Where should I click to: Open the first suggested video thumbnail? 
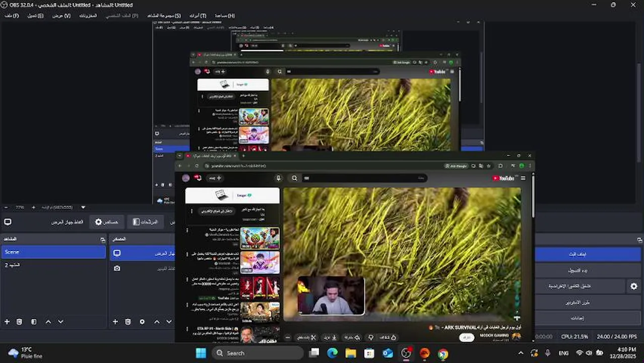click(260, 238)
